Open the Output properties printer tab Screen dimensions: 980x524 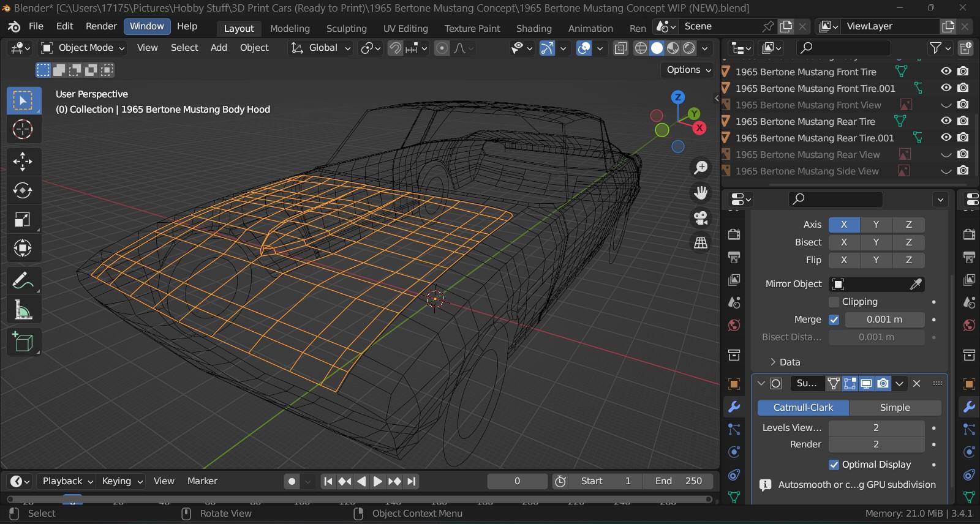tap(734, 257)
